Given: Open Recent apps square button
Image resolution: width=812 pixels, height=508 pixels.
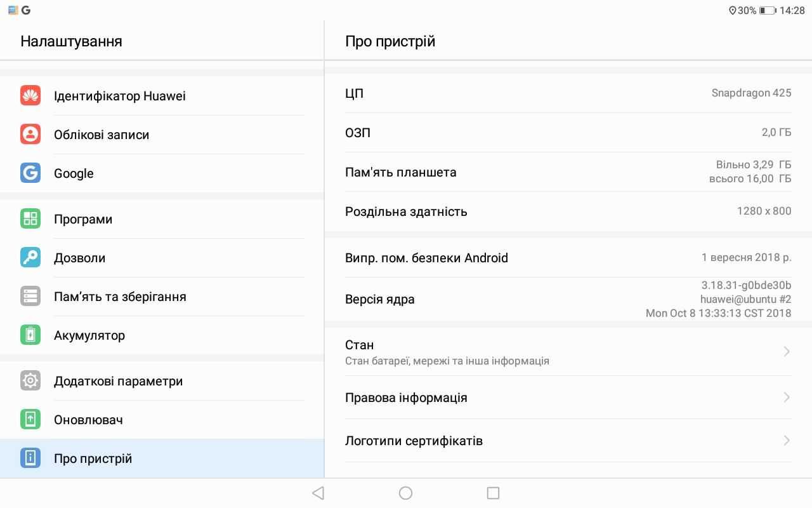Looking at the screenshot, I should point(493,493).
